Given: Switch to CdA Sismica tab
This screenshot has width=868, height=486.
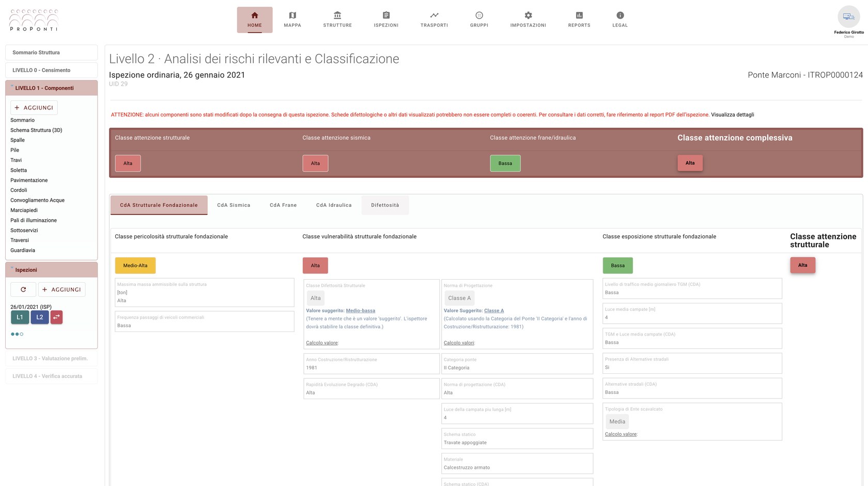Looking at the screenshot, I should point(234,205).
